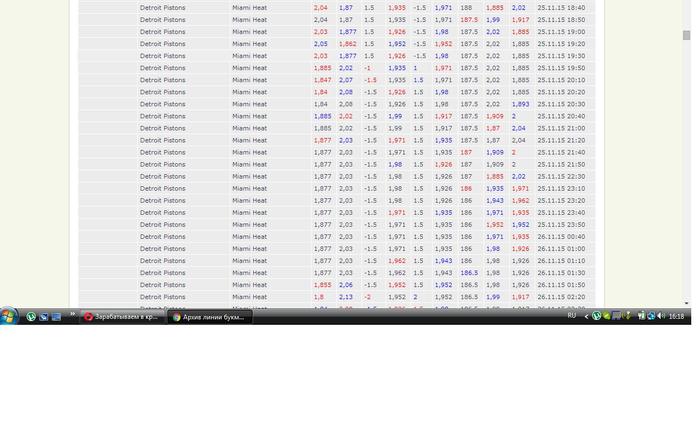700x447 pixels.
Task: Select timestamp 25.11.15 23:50
Action: (561, 225)
